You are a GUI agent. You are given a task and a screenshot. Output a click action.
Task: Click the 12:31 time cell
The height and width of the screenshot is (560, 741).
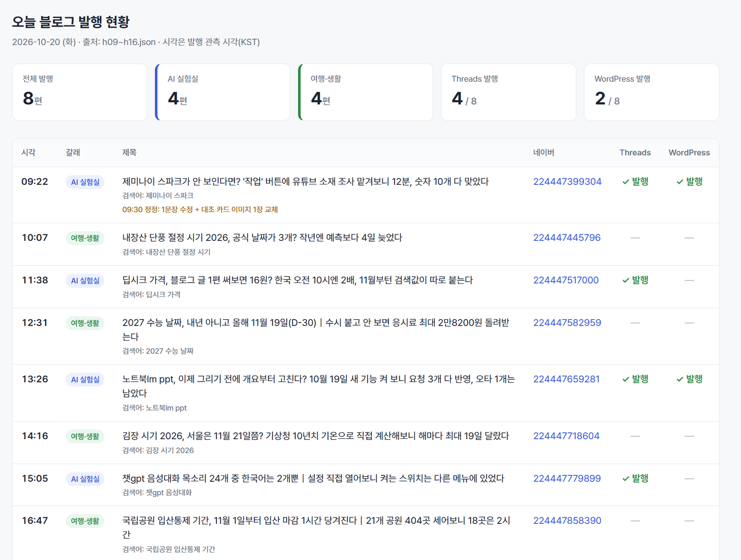pos(35,323)
